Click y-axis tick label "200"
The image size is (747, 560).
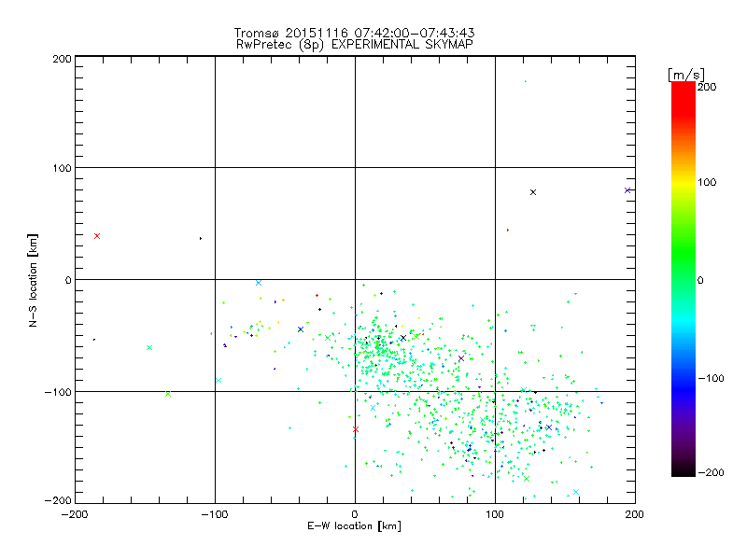click(x=62, y=59)
